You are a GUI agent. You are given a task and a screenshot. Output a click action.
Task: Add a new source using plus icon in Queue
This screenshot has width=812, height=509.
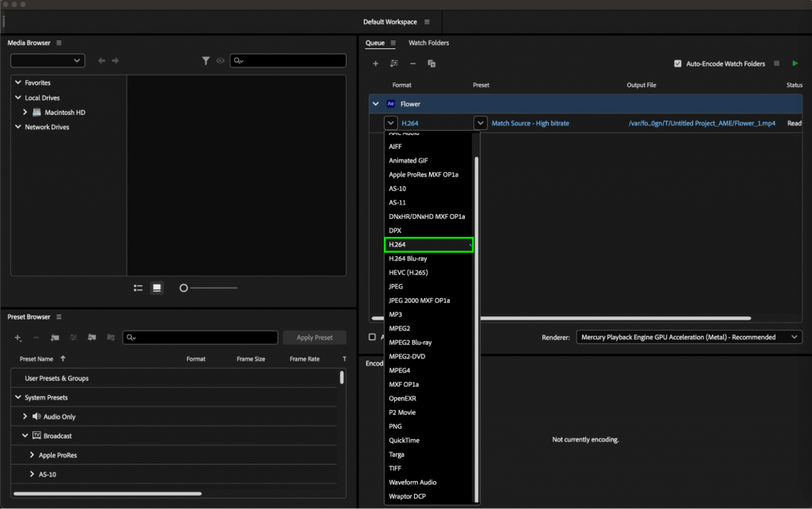click(376, 63)
